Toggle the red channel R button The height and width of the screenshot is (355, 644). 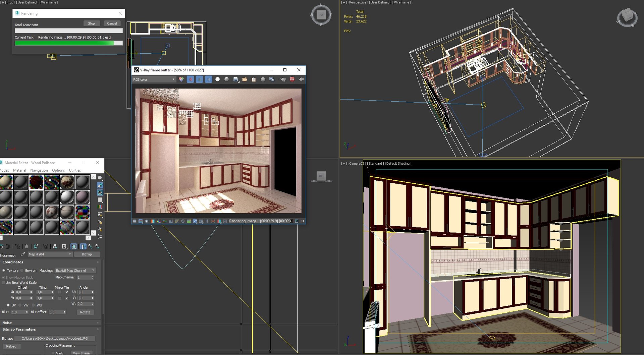tap(190, 79)
